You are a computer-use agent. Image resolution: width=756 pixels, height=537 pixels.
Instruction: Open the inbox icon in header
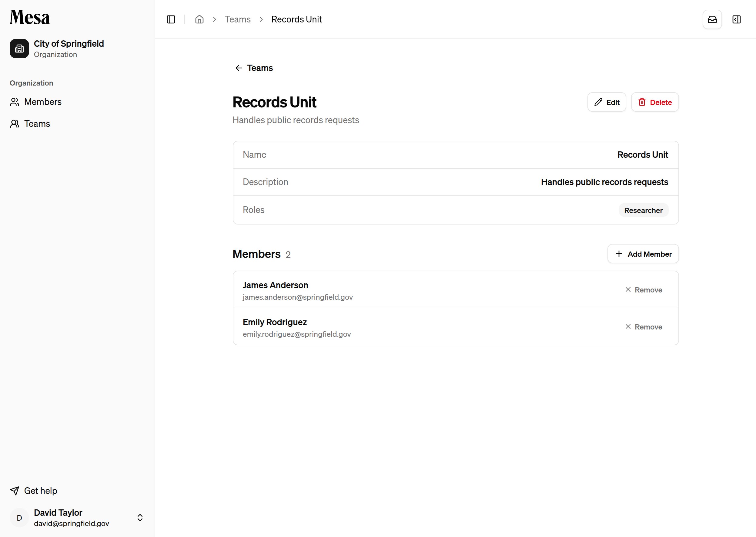pos(712,19)
